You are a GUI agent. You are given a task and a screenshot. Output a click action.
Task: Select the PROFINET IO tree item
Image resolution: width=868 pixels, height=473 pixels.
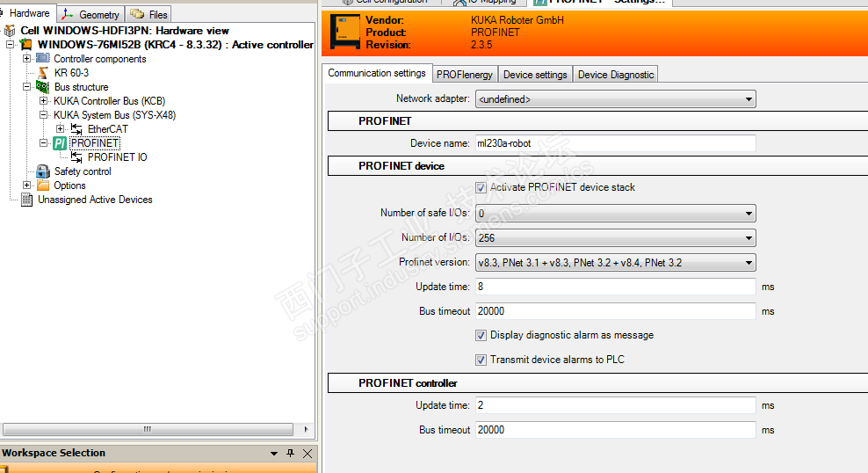[x=118, y=157]
